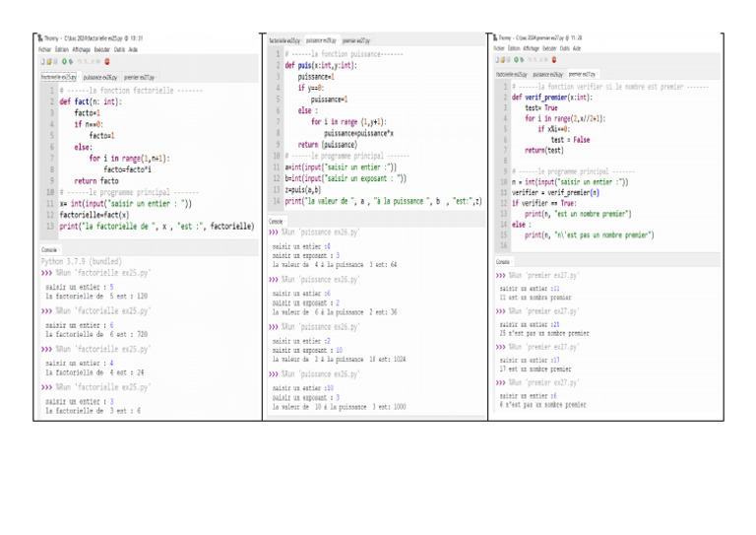The image size is (756, 535).
Task: Select factorielle ex25.py tab in middle window
Action: [x=285, y=40]
